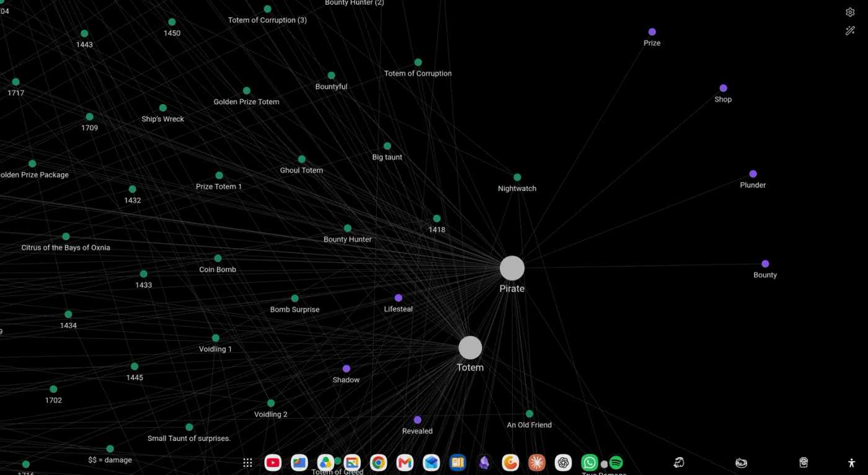This screenshot has height=475, width=868.
Task: Select the large Totem hub node
Action: [470, 348]
